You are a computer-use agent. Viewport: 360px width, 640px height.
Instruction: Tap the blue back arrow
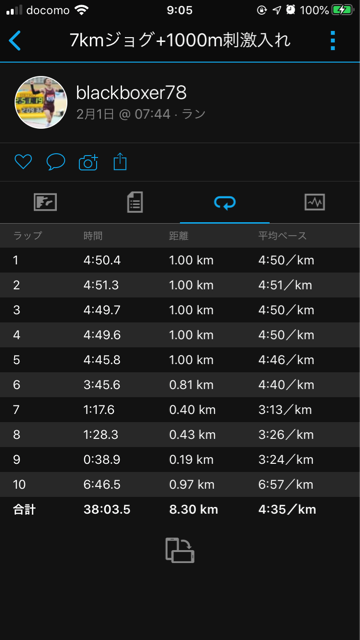pos(15,41)
